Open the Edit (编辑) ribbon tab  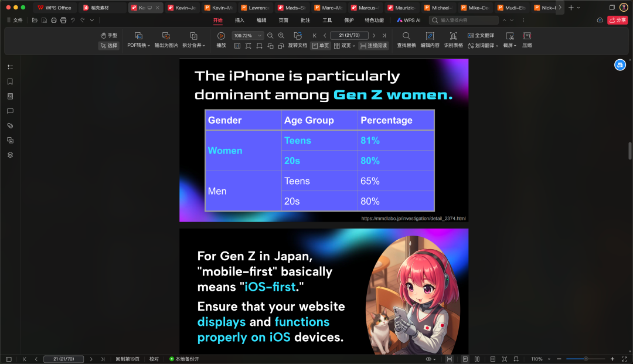pos(261,20)
